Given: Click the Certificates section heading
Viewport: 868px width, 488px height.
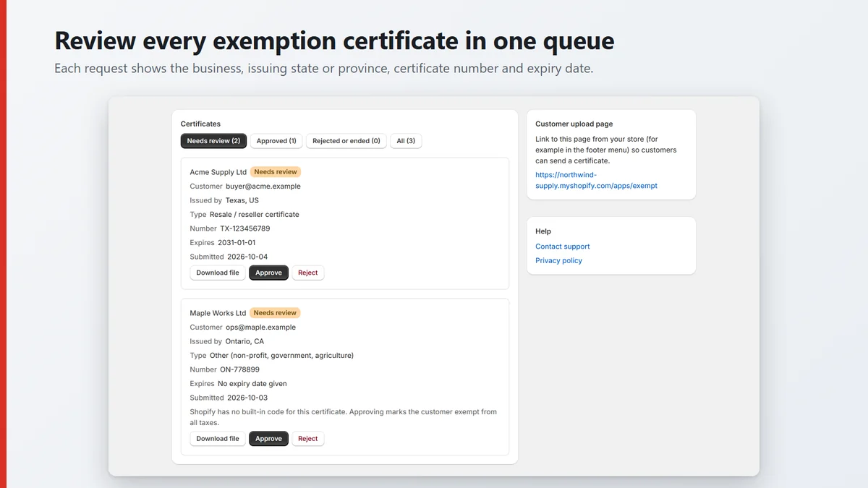Looking at the screenshot, I should click(201, 124).
